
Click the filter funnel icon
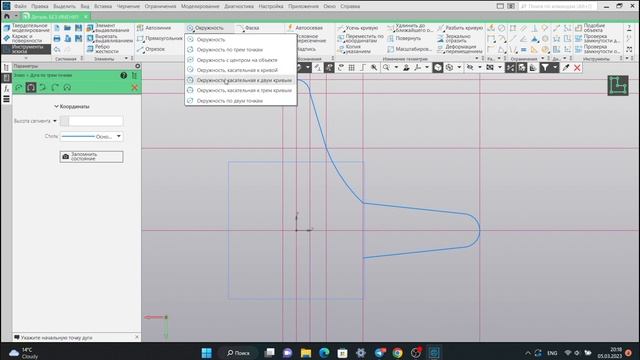coord(545,68)
